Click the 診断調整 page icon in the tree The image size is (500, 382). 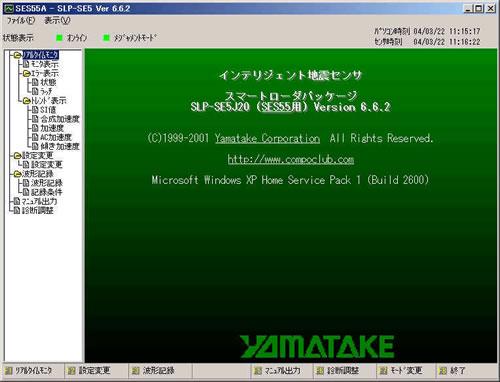tap(17, 210)
